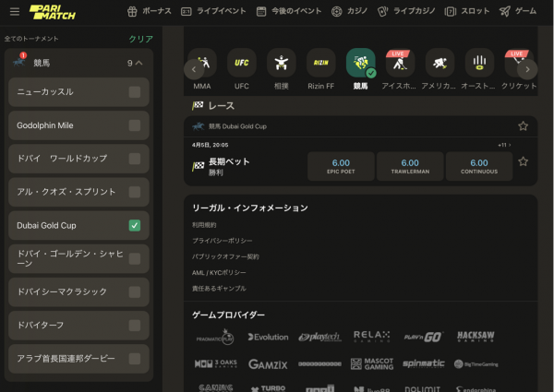Viewport: 554px width, 392px height.
Task: Bet 6.00 on TRAWLERMAN
Action: [x=410, y=166]
